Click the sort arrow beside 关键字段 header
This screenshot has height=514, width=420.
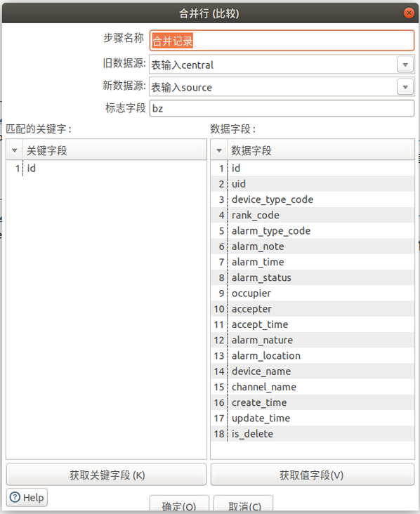point(15,150)
